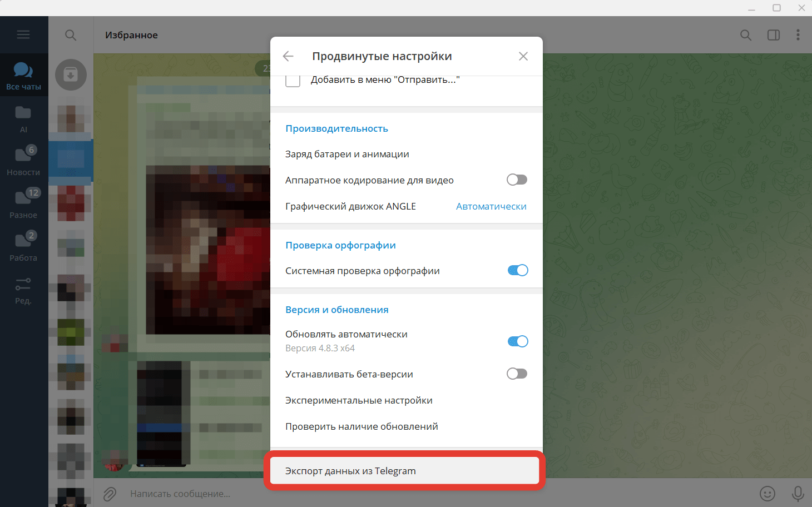Maximize the Telegram window
Screen dimensions: 812x507
(777, 8)
